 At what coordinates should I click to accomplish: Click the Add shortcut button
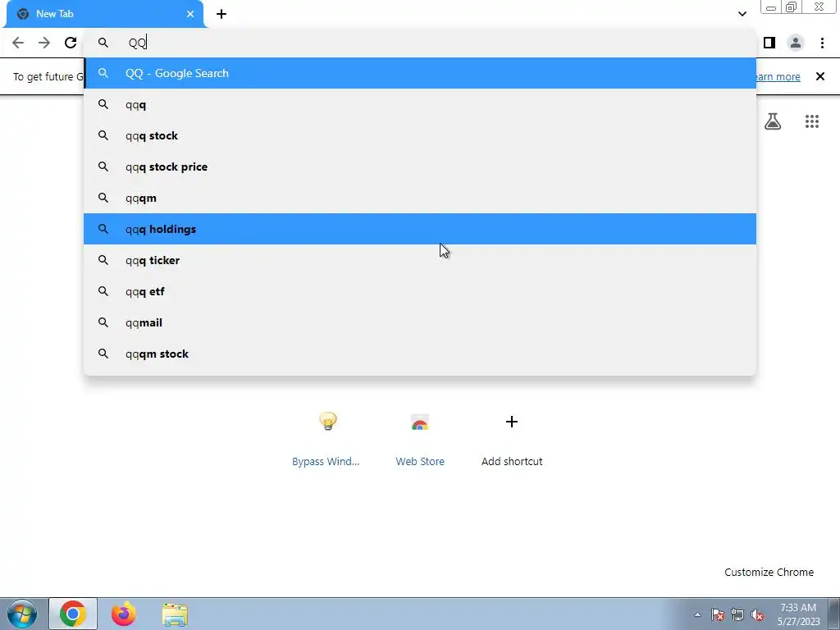(x=512, y=438)
